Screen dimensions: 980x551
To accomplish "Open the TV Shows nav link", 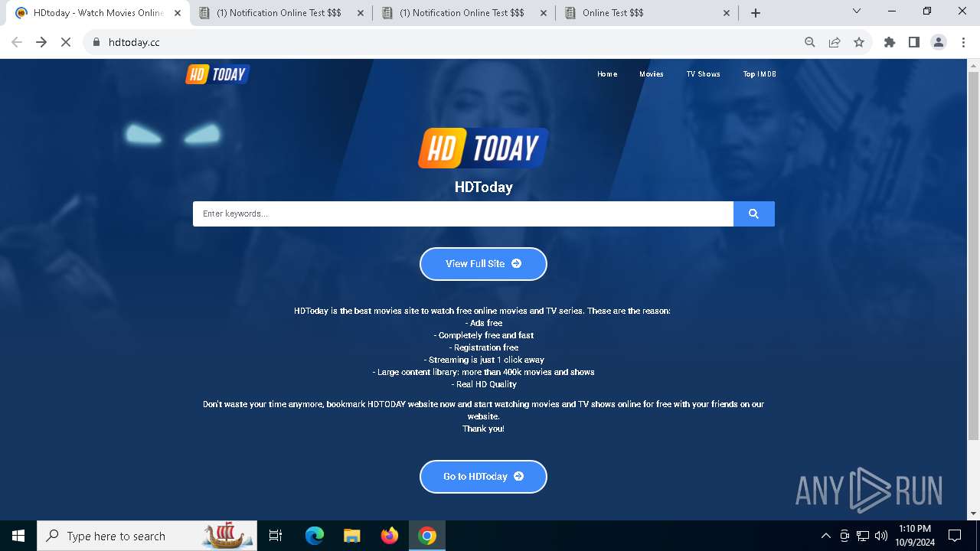I will 703,74.
